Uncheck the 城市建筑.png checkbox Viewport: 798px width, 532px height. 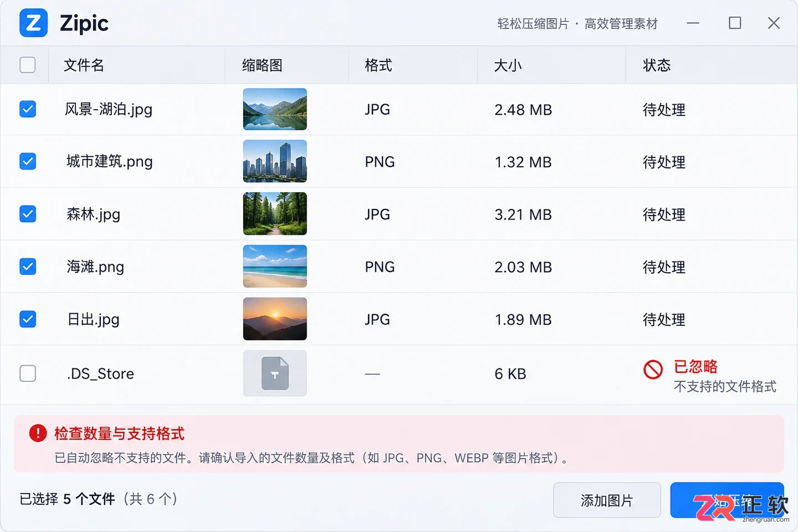coord(28,161)
